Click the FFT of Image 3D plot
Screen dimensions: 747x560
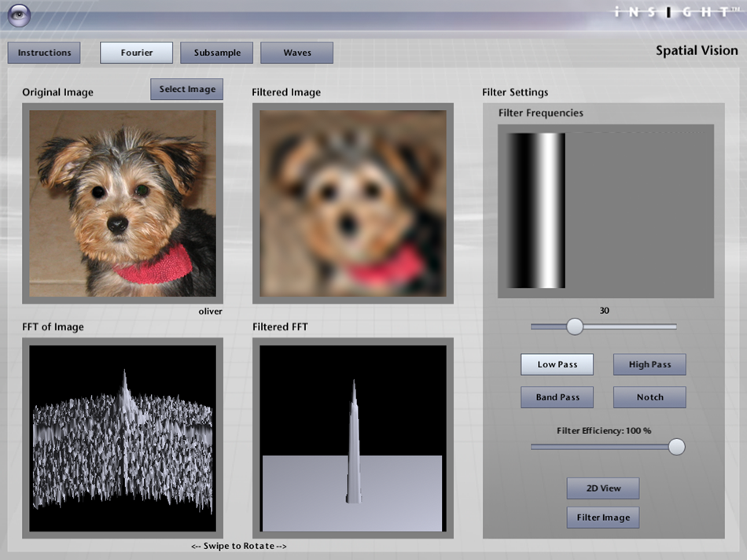122,438
